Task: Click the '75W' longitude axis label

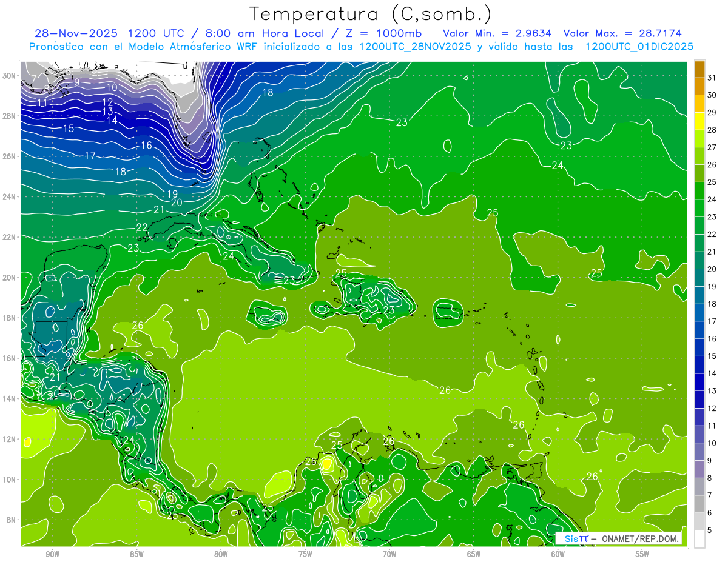Action: coord(305,554)
